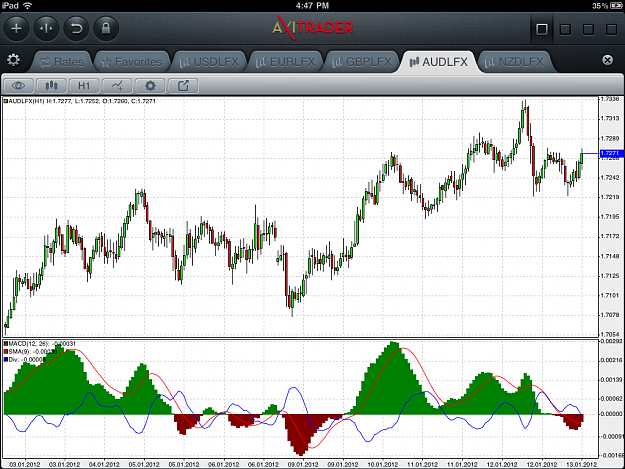Open the USDLFX chart tab
Viewport: 625px width, 469px height.
tap(209, 62)
